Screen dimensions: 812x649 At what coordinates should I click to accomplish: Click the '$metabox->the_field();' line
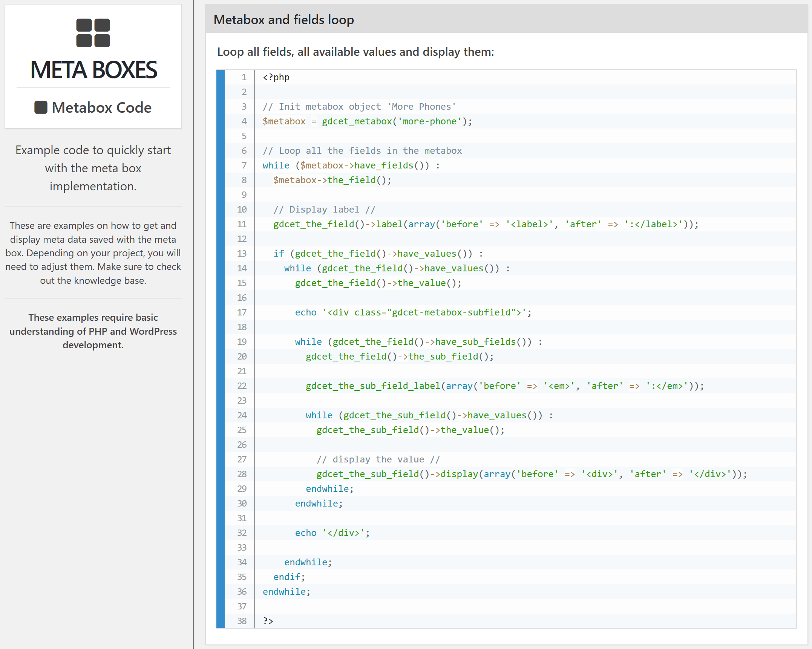pos(332,180)
